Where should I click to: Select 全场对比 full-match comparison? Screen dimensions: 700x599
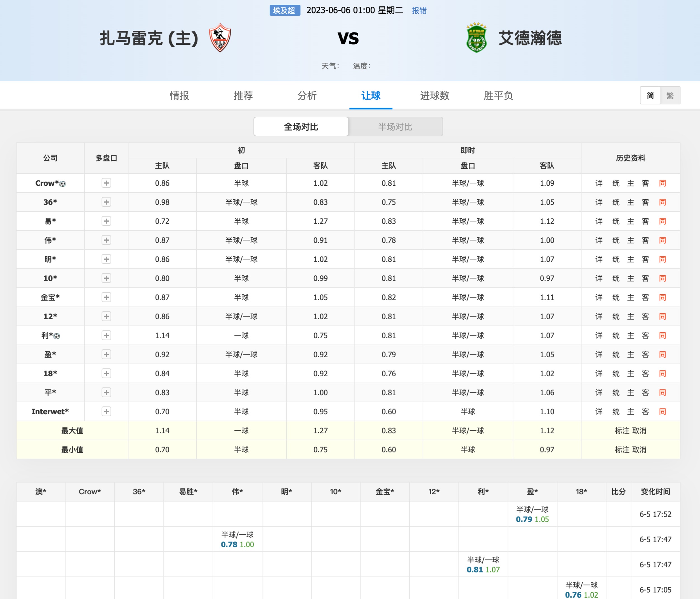301,127
